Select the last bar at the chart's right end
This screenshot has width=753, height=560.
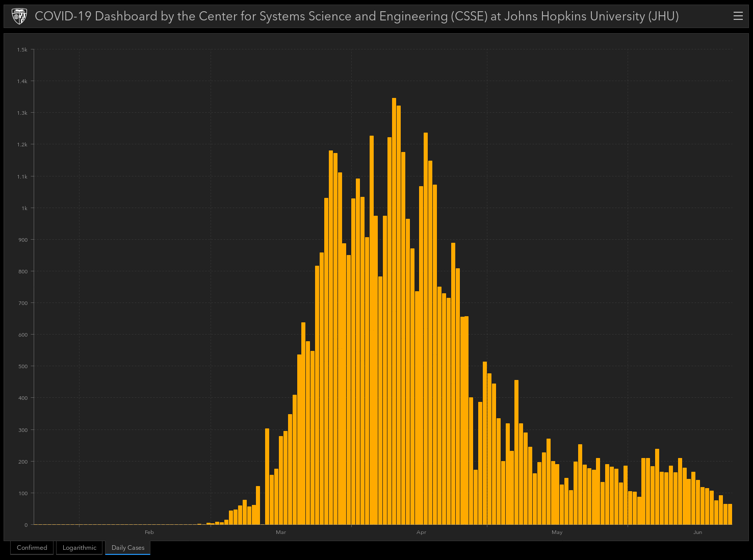tap(730, 514)
